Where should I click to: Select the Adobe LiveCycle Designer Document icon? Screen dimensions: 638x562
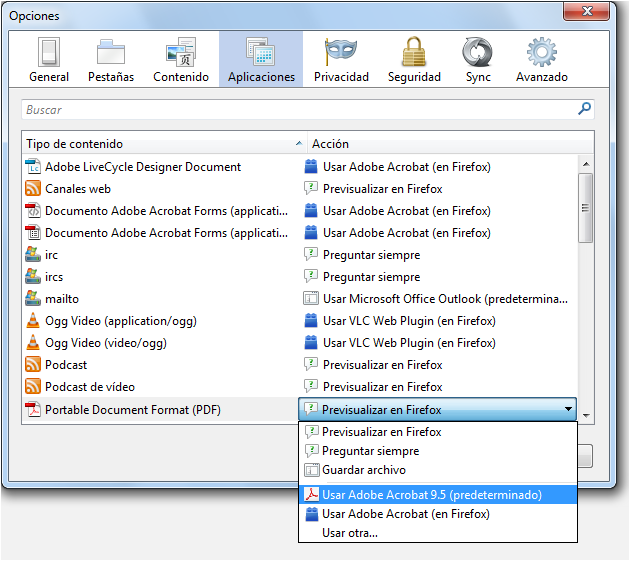(33, 168)
